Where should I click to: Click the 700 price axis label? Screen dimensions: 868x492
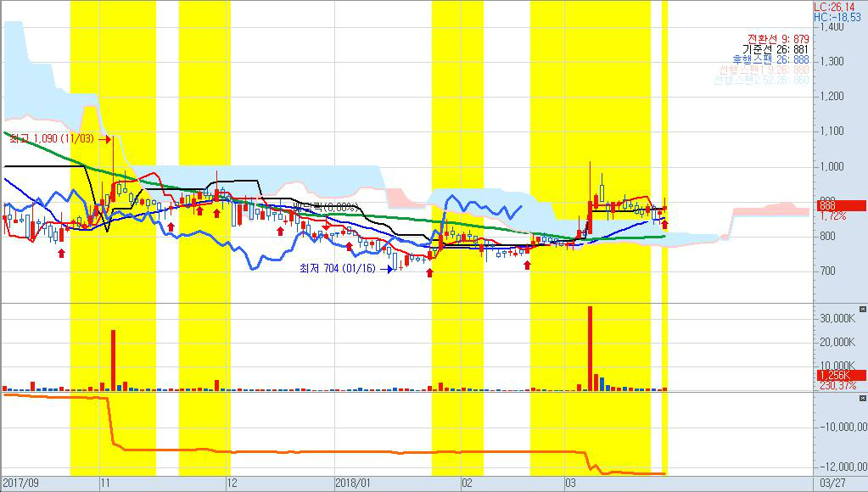click(x=827, y=271)
